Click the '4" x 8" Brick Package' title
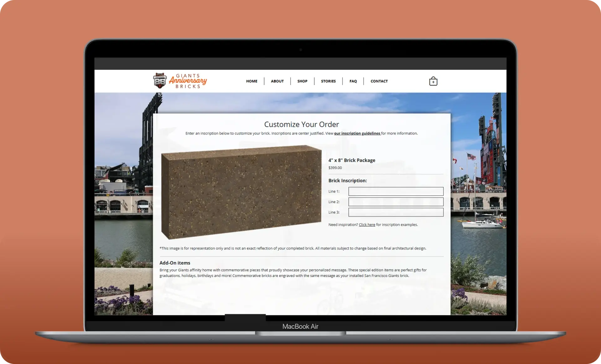 (352, 160)
